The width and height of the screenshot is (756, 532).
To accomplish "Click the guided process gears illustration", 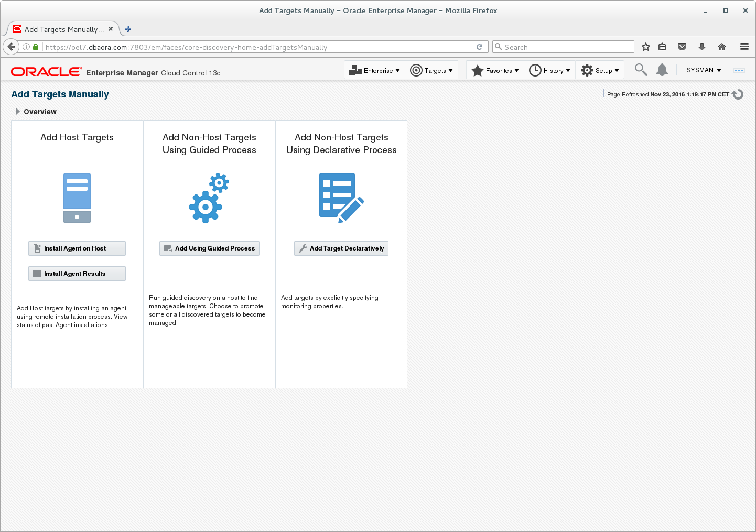I will [209, 198].
